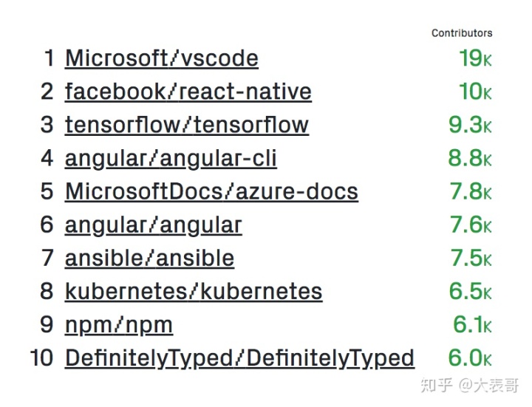Click the 6.5k contributors value
This screenshot has height=407, width=532.
(x=470, y=291)
